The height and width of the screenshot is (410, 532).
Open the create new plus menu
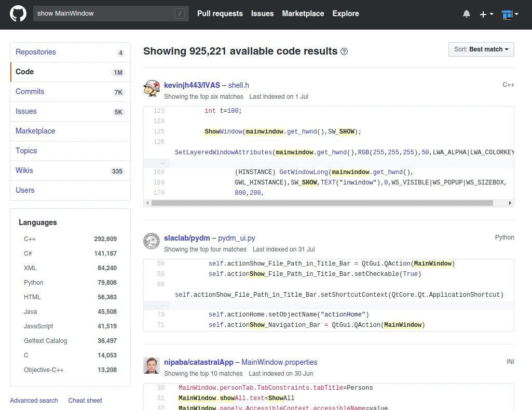(x=486, y=14)
